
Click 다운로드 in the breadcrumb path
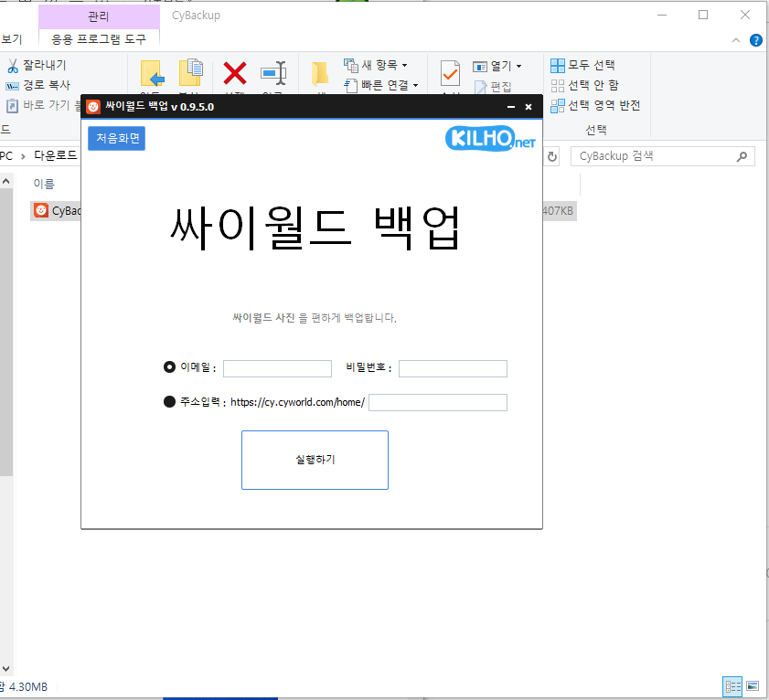coord(56,155)
